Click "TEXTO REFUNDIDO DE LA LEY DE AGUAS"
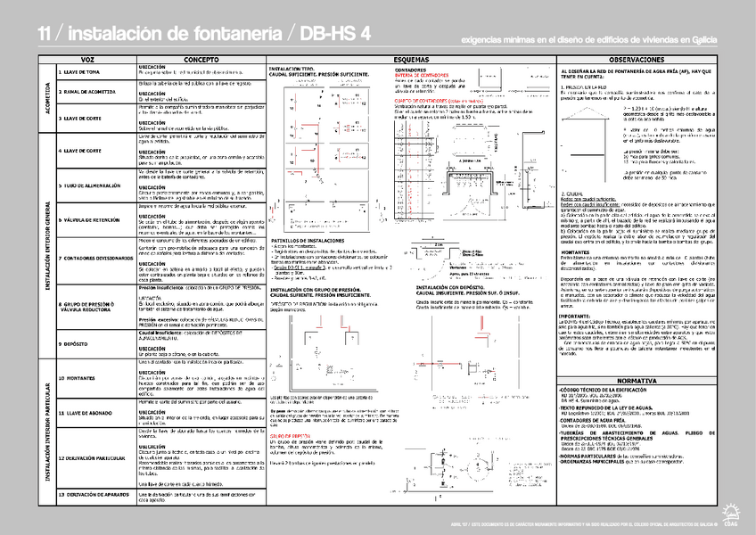 606,407
